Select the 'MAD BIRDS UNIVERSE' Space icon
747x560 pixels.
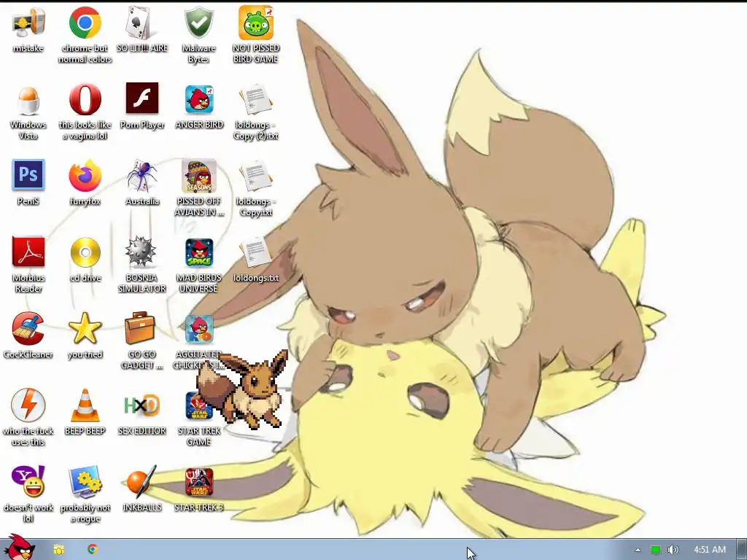pyautogui.click(x=199, y=252)
